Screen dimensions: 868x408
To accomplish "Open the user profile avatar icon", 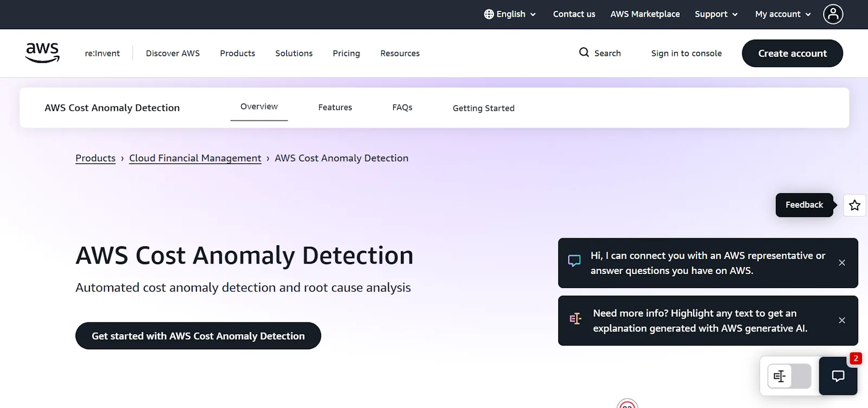I will (833, 14).
